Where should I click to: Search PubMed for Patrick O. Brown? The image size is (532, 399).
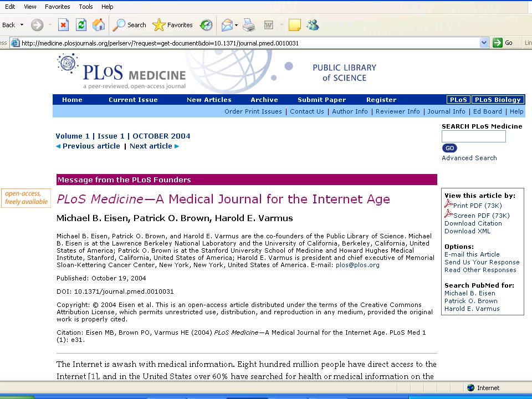(x=471, y=301)
